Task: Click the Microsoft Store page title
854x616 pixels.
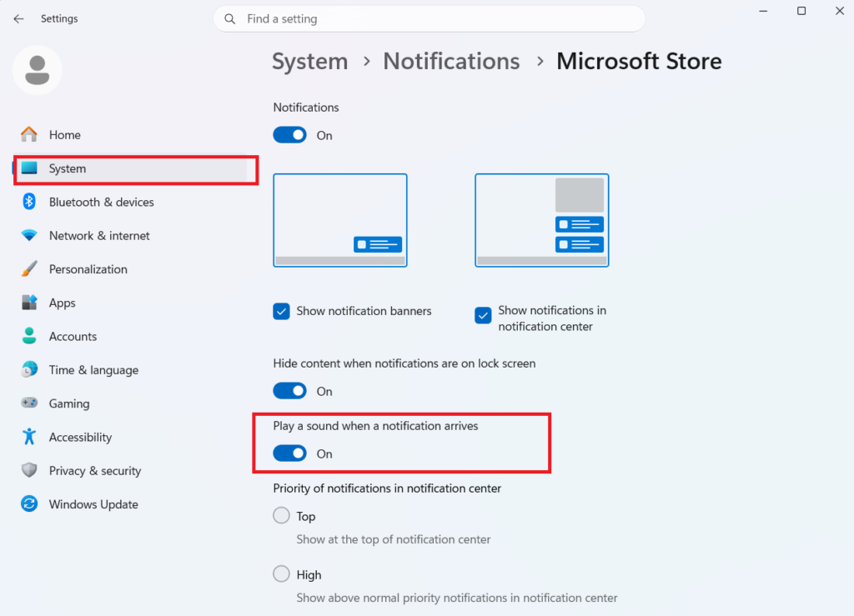Action: tap(639, 62)
